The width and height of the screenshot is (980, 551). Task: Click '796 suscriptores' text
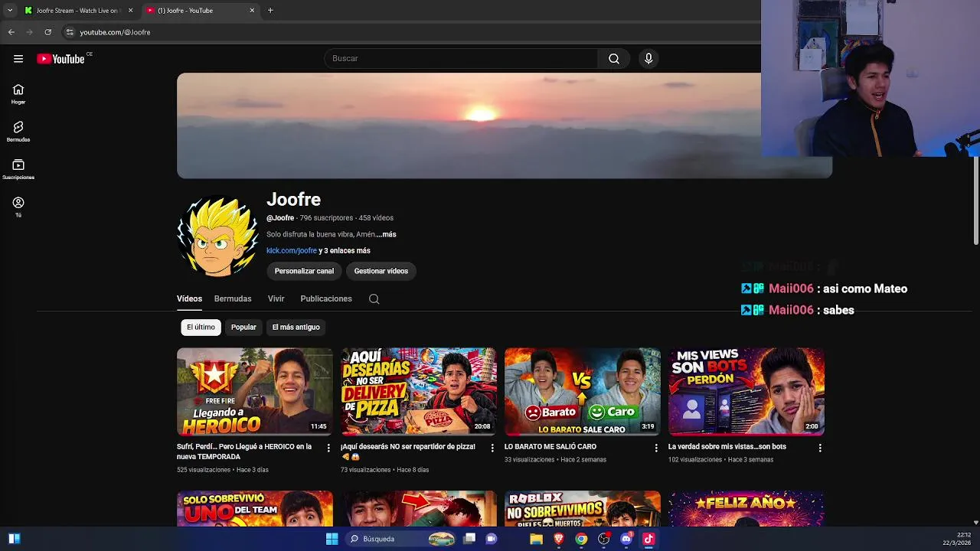pos(326,218)
